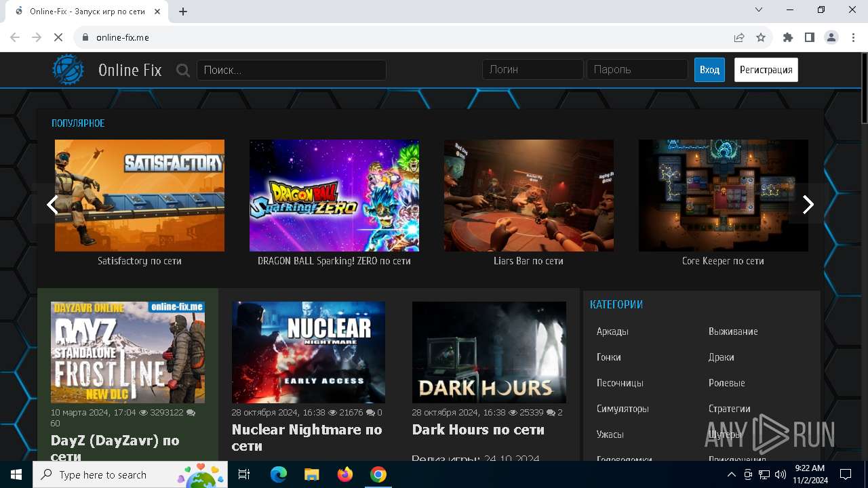Open the Core Keeper thumbnail
The height and width of the screenshot is (488, 868).
pos(724,195)
